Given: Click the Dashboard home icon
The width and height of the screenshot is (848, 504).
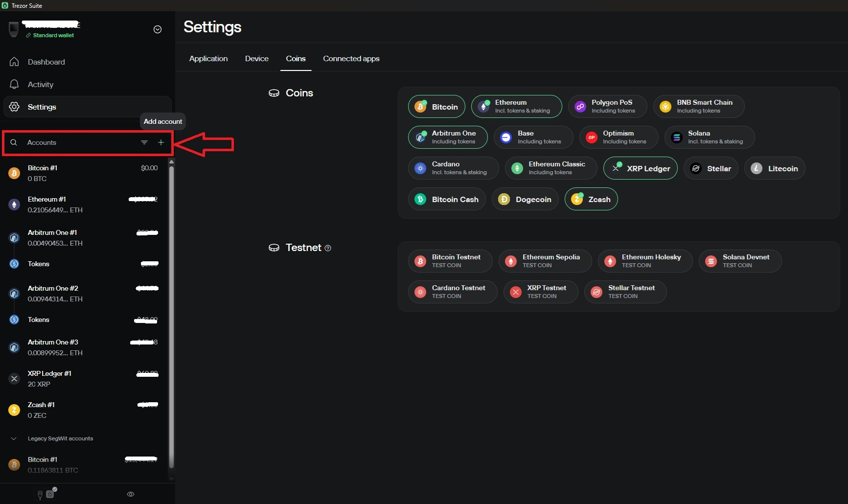Looking at the screenshot, I should (x=14, y=62).
